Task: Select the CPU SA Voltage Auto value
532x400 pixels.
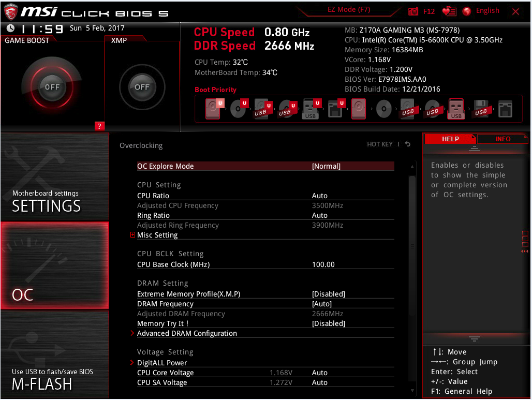Action: (320, 383)
